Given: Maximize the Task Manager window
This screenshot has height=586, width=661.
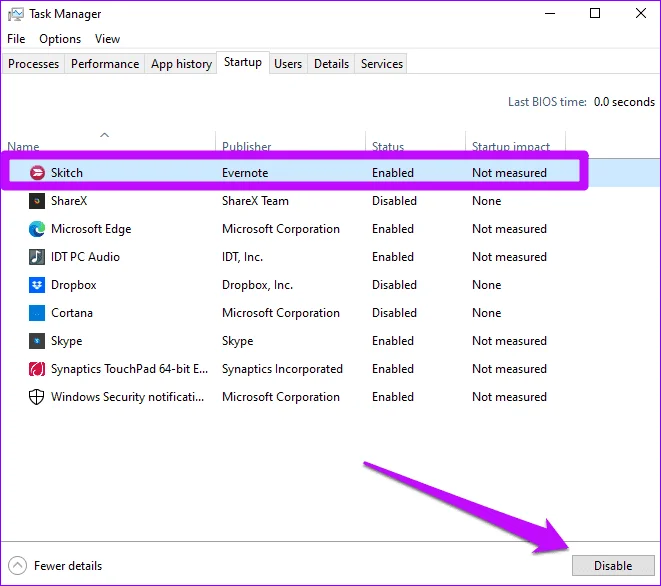Looking at the screenshot, I should [x=595, y=13].
